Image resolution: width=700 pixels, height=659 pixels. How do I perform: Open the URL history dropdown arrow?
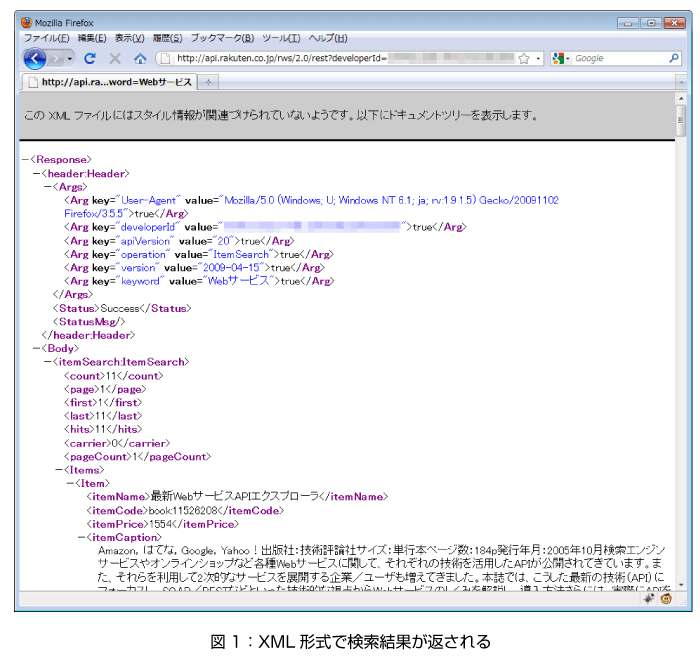point(538,58)
